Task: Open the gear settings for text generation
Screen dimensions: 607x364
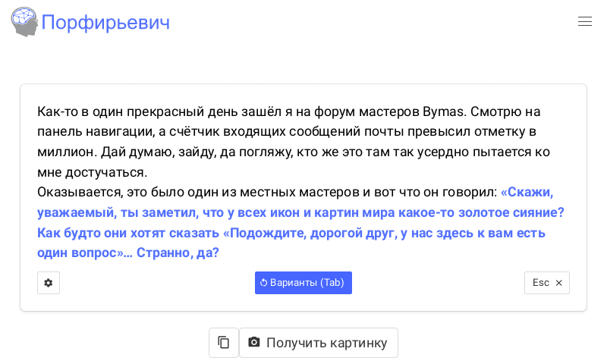Action: [49, 283]
